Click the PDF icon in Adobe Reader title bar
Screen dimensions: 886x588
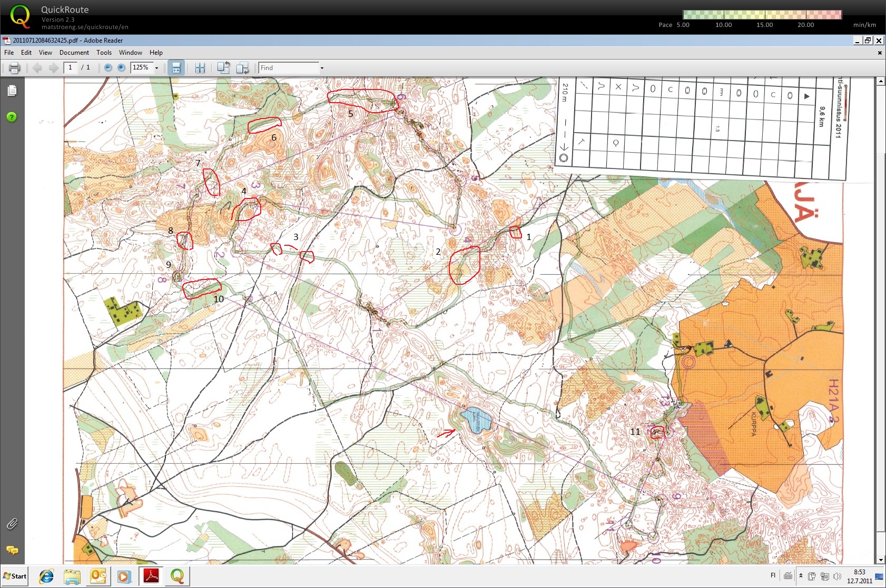[7, 41]
